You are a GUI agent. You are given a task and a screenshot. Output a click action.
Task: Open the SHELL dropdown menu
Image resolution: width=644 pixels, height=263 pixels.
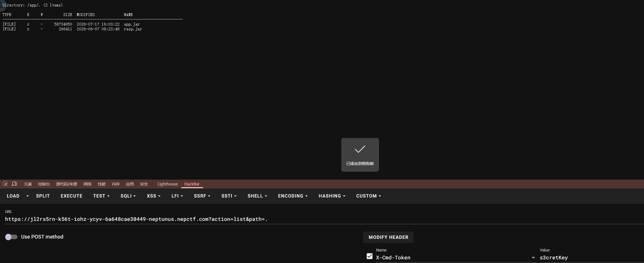[x=257, y=196]
